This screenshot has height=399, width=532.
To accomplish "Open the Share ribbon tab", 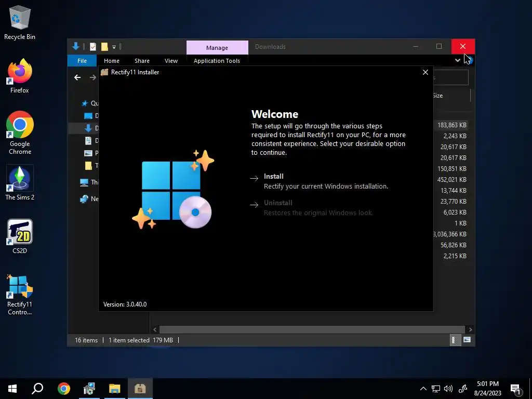I will coord(142,61).
